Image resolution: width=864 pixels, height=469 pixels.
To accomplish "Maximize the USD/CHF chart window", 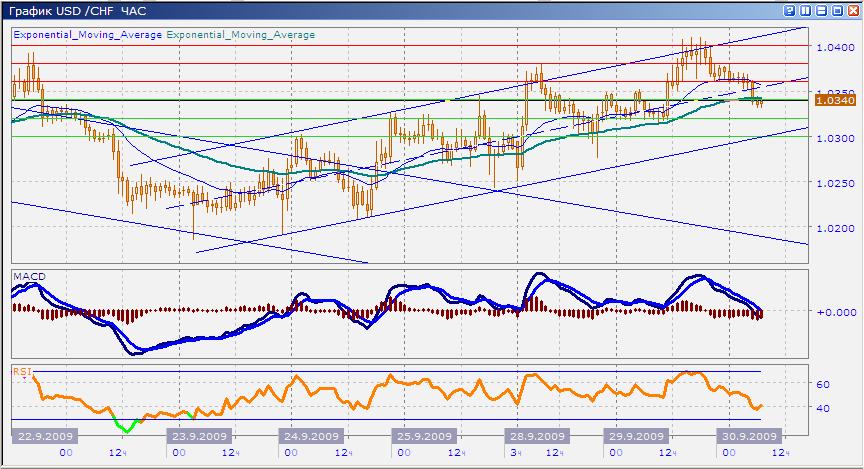I will tap(836, 10).
